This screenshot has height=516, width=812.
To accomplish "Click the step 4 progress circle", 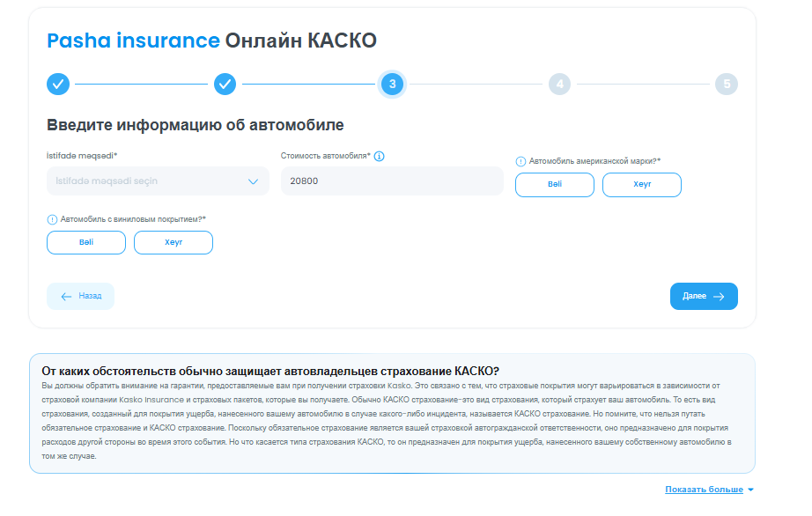I will (559, 85).
